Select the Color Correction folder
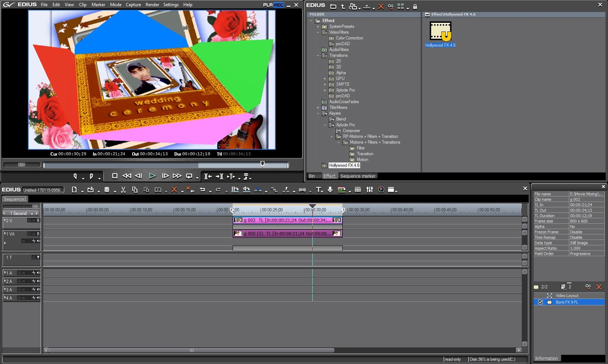 349,38
